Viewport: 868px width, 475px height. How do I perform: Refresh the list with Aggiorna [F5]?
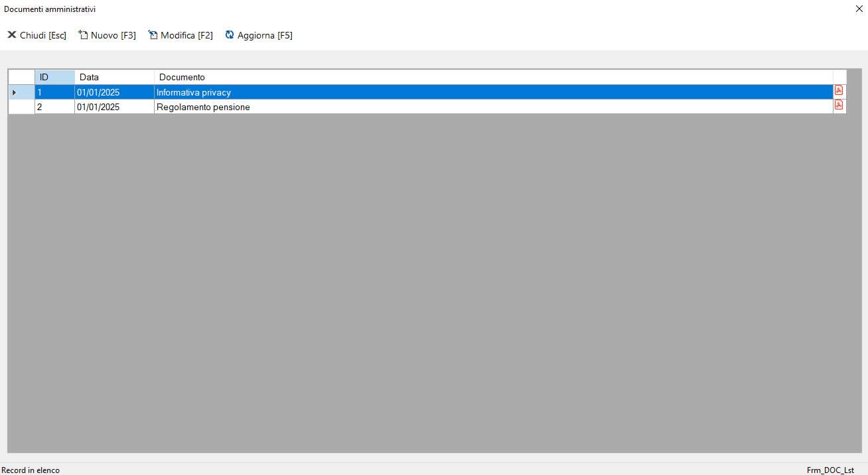[259, 35]
